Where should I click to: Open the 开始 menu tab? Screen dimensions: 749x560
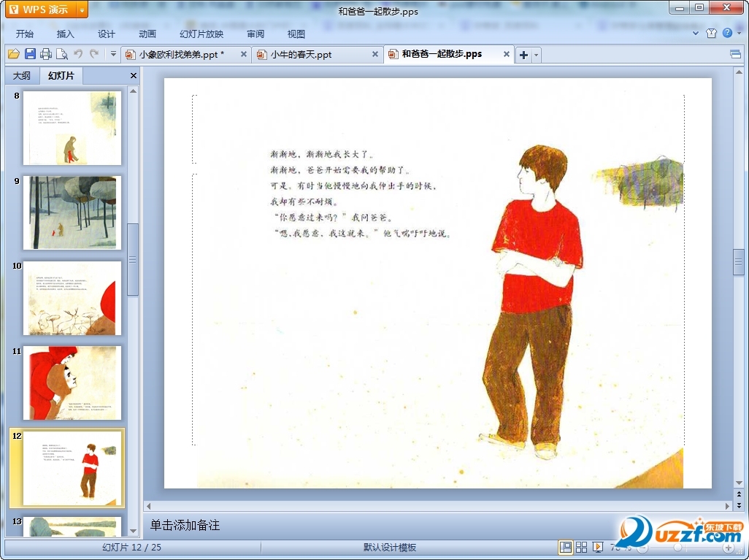24,34
